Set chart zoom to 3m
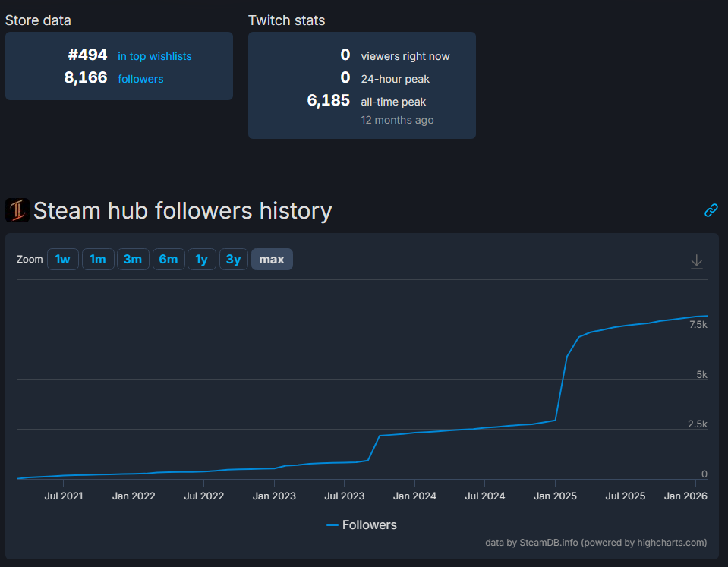The image size is (728, 567). coord(133,259)
